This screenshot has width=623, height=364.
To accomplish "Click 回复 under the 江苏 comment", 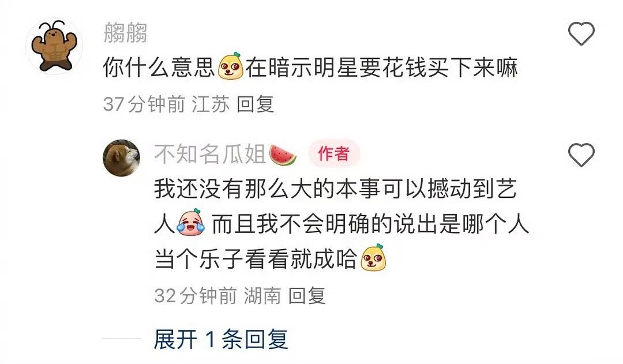I will point(256,104).
